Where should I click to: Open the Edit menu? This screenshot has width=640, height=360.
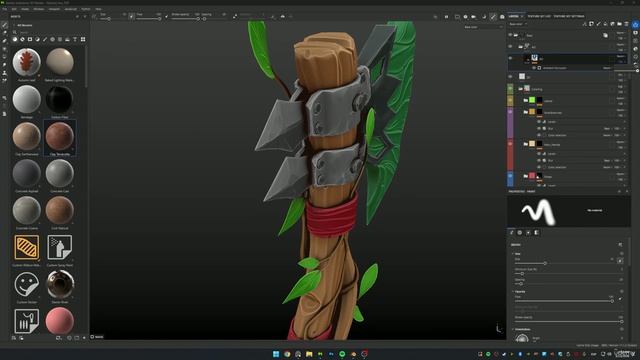14,9
